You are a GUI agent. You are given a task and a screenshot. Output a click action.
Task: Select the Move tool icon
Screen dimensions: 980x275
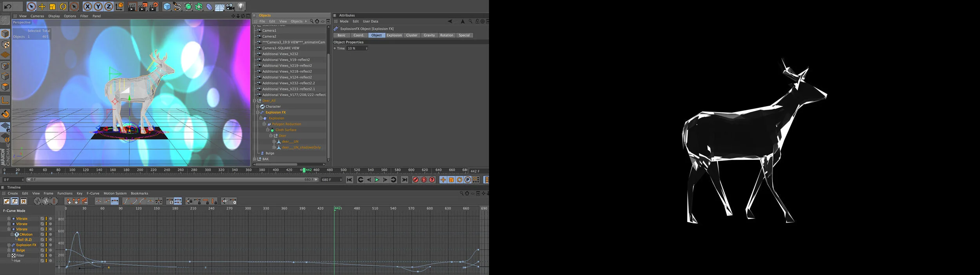tap(42, 6)
